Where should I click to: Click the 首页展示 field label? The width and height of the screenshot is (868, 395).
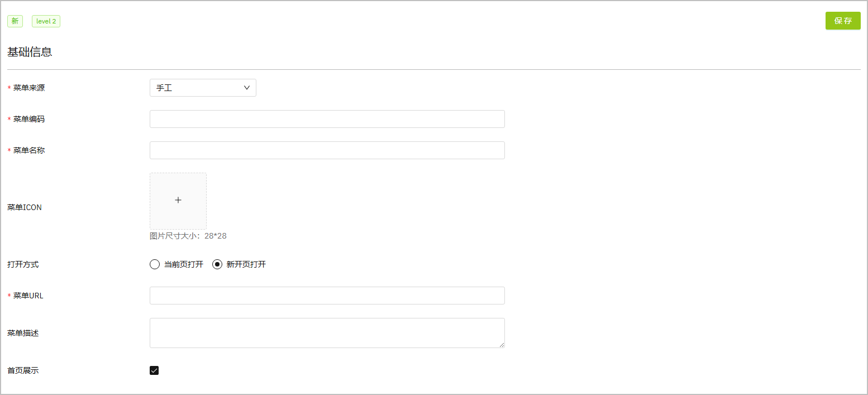(x=23, y=370)
